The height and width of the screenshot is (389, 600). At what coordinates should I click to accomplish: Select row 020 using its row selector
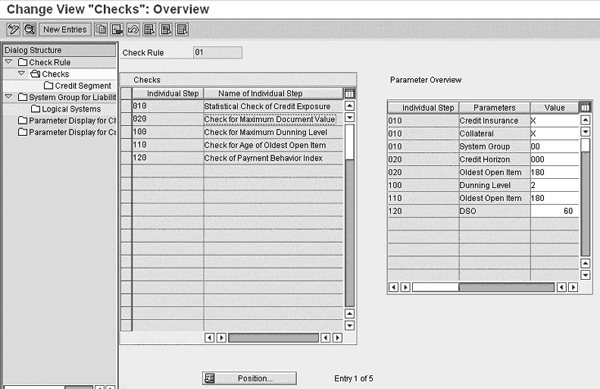click(x=126, y=119)
